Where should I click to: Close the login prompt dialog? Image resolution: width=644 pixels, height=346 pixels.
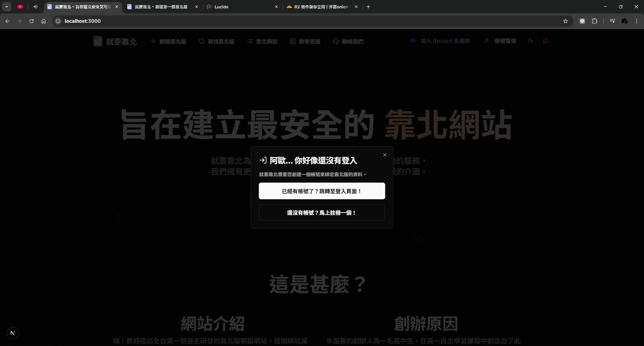pyautogui.click(x=385, y=155)
